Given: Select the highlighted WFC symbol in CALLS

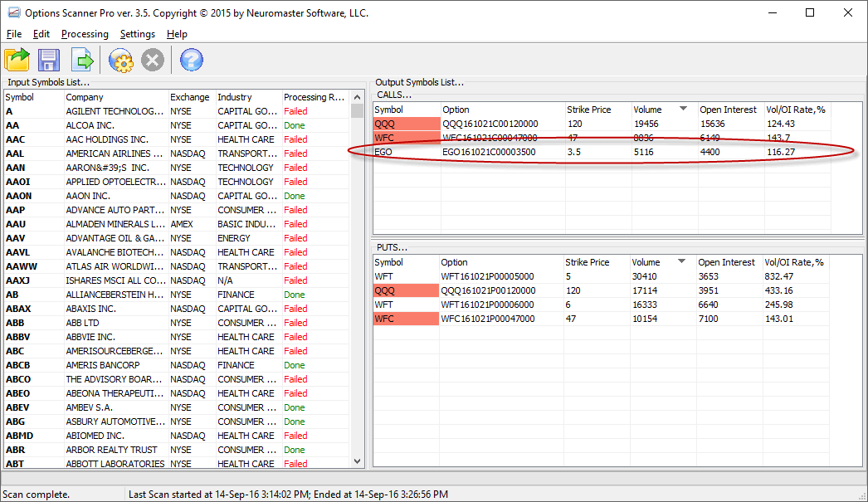Looking at the screenshot, I should 407,138.
